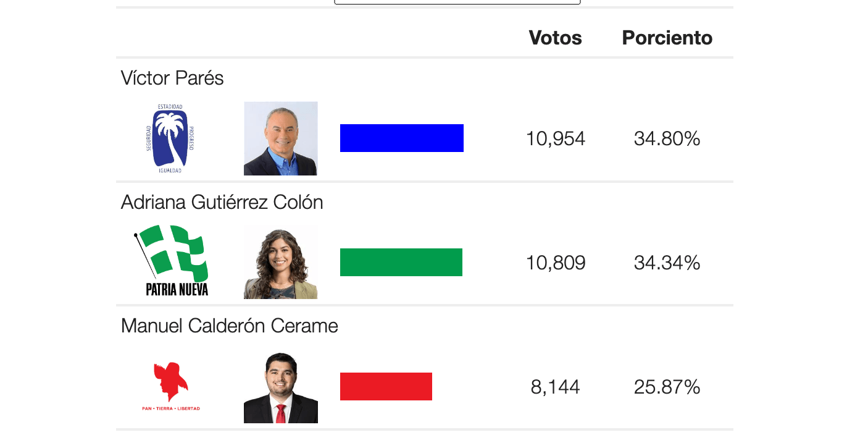The height and width of the screenshot is (435, 868).
Task: Click the red vote bar
Action: pyautogui.click(x=386, y=386)
